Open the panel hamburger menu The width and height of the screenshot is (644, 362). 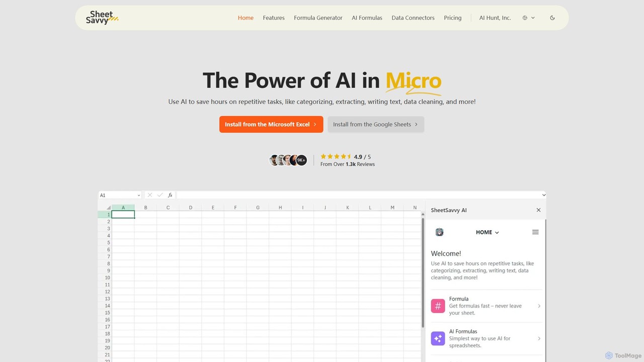(x=535, y=232)
